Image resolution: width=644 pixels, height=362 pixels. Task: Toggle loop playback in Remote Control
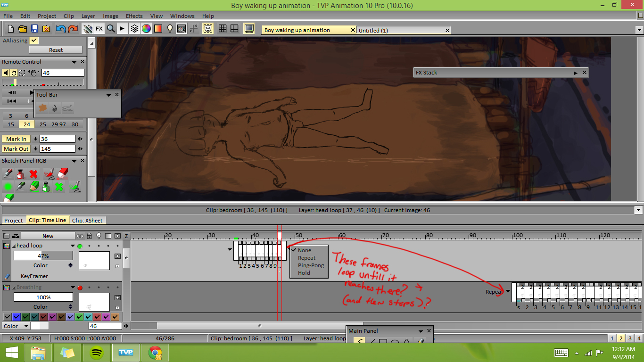pyautogui.click(x=14, y=73)
